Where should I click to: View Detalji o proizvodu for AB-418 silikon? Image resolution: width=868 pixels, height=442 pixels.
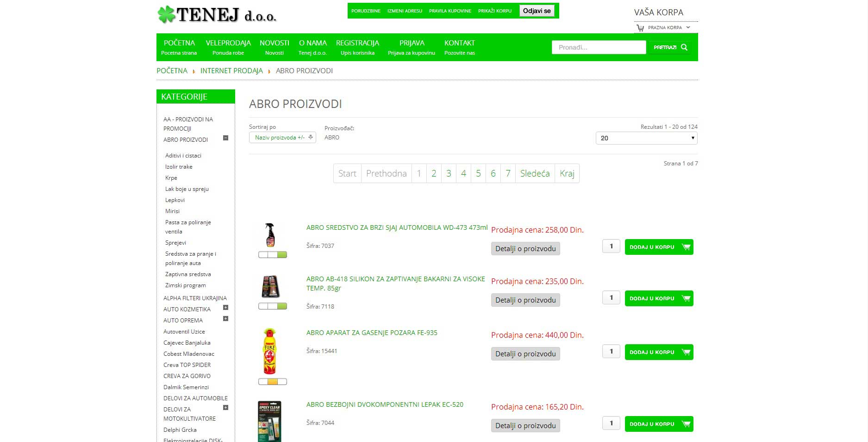(x=525, y=300)
